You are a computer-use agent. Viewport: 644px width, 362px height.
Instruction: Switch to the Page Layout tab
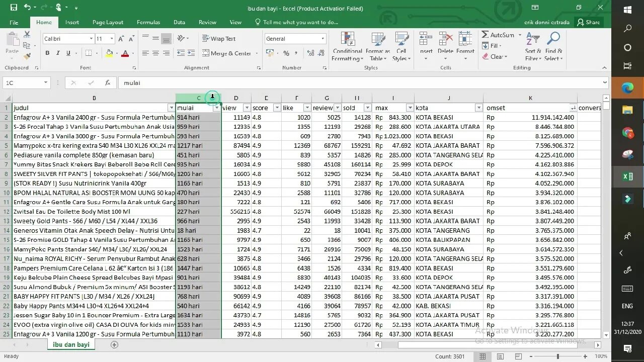pyautogui.click(x=108, y=22)
